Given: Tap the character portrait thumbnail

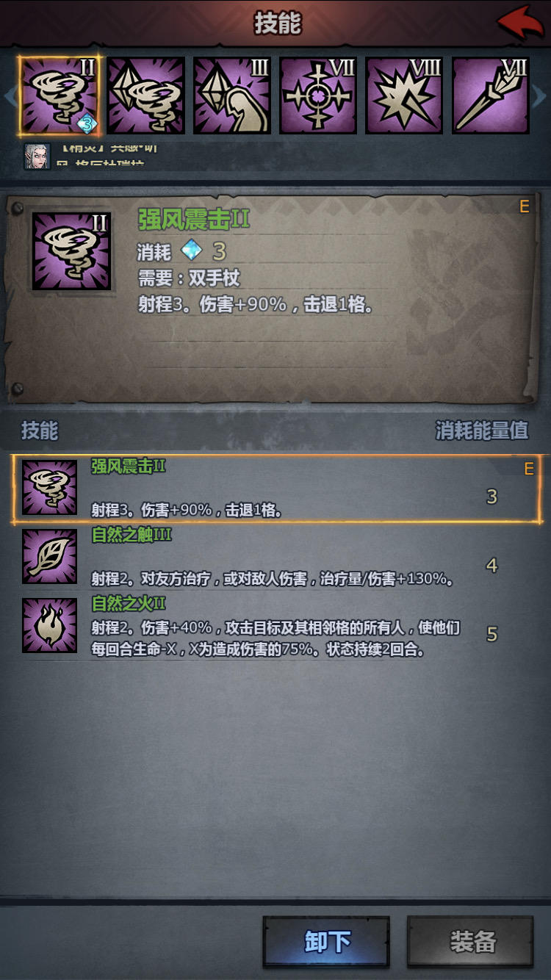Looking at the screenshot, I should point(37,156).
